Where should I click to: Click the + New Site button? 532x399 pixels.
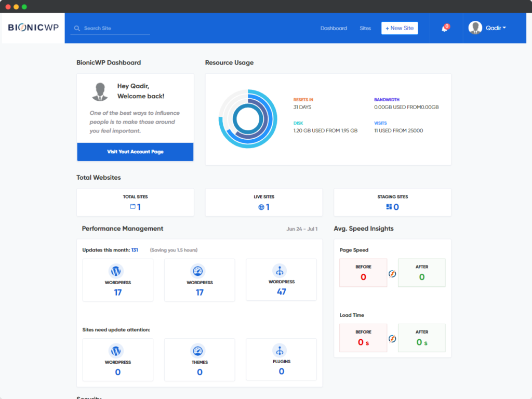tap(400, 28)
